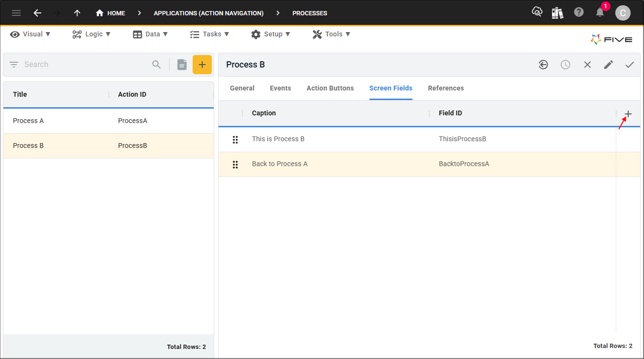The height and width of the screenshot is (359, 644).
Task: Click the filter icon beside Search
Action: pos(14,64)
